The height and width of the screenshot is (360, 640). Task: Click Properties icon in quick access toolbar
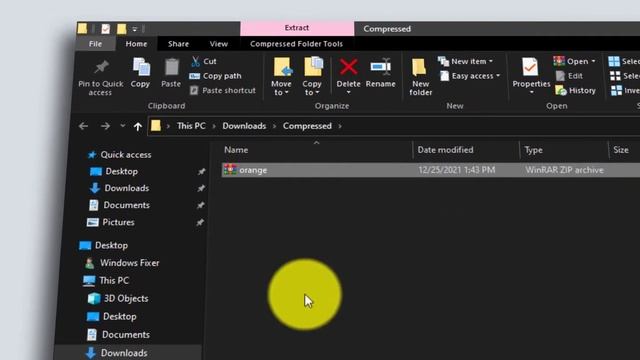click(105, 29)
